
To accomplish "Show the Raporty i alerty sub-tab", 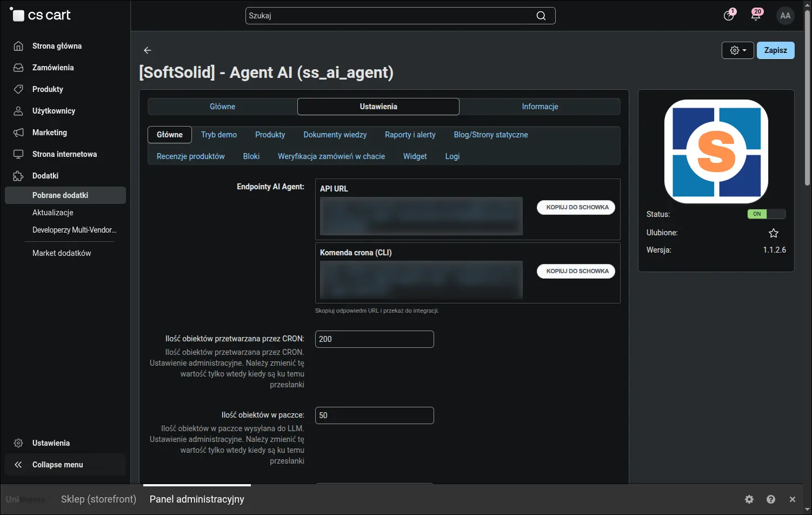I will (410, 135).
